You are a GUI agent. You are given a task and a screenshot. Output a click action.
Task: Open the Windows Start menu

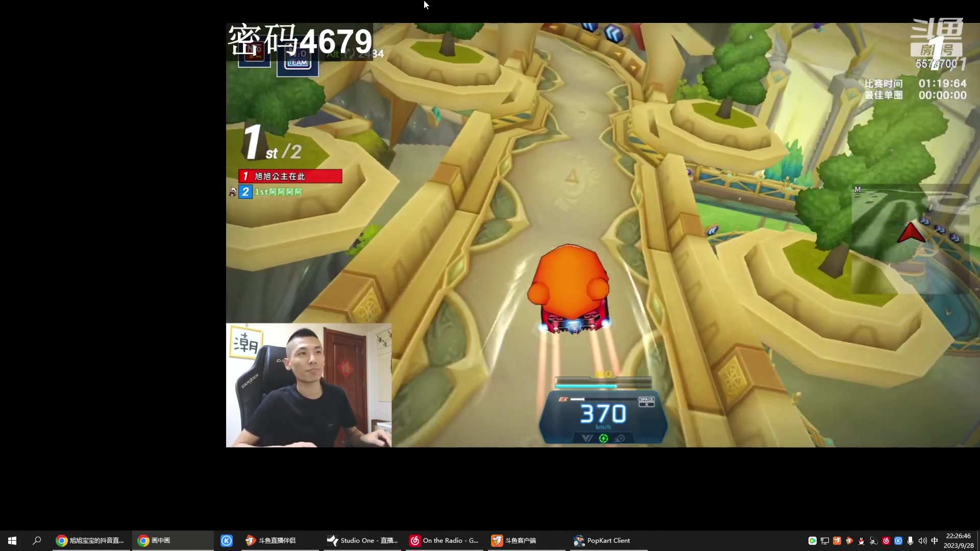[12, 540]
